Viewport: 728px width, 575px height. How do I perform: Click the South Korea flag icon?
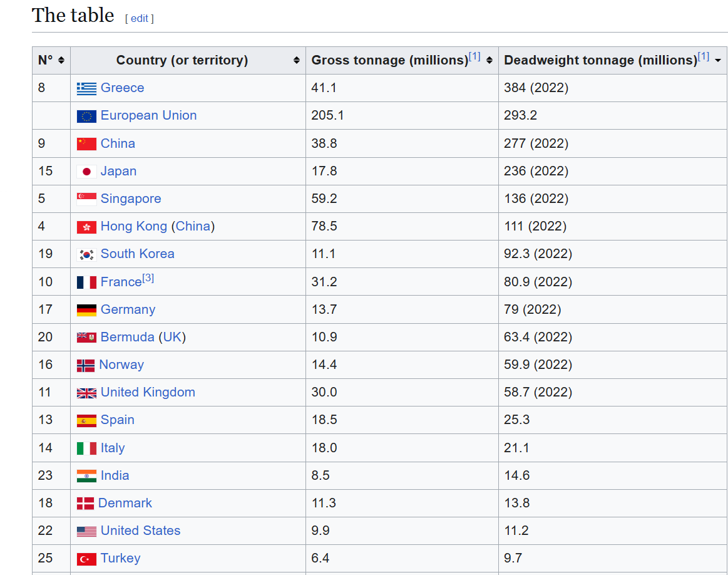click(86, 254)
